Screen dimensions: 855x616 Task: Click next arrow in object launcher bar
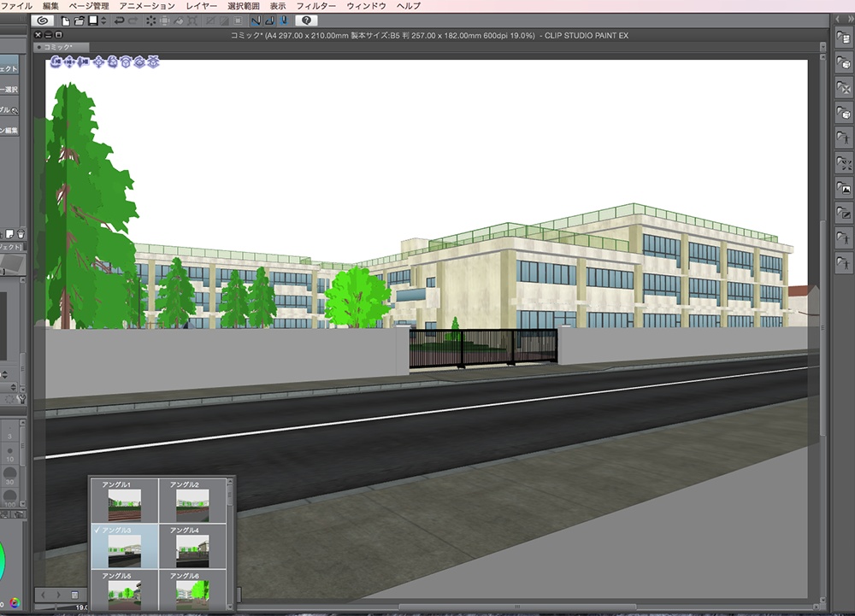coord(58,595)
